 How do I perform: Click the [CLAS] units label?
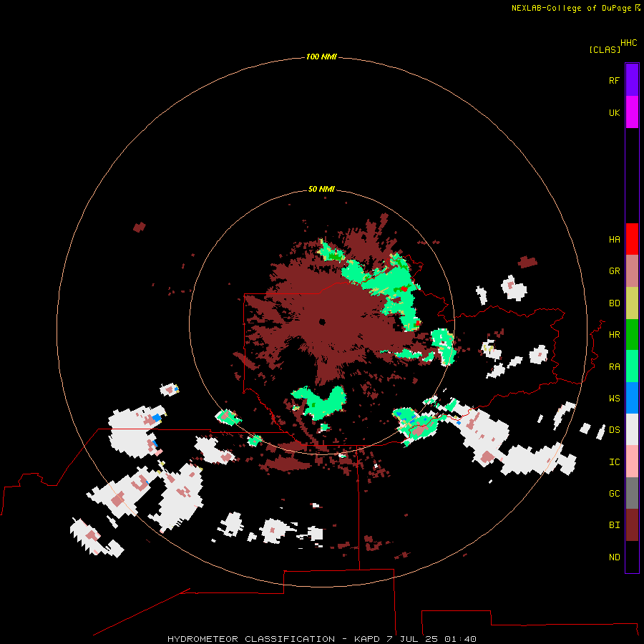605,49
